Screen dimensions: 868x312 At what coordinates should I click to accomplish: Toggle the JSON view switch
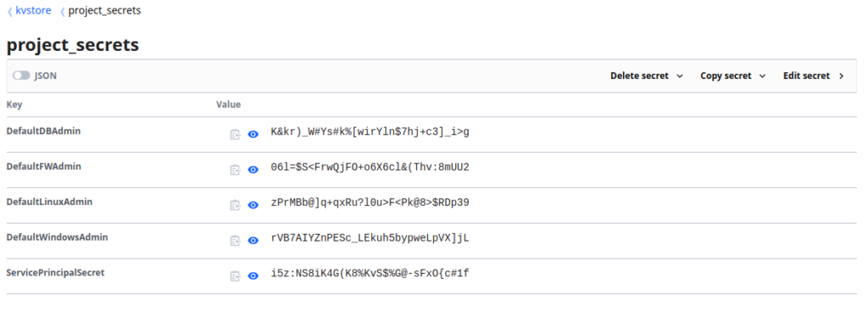coord(21,75)
